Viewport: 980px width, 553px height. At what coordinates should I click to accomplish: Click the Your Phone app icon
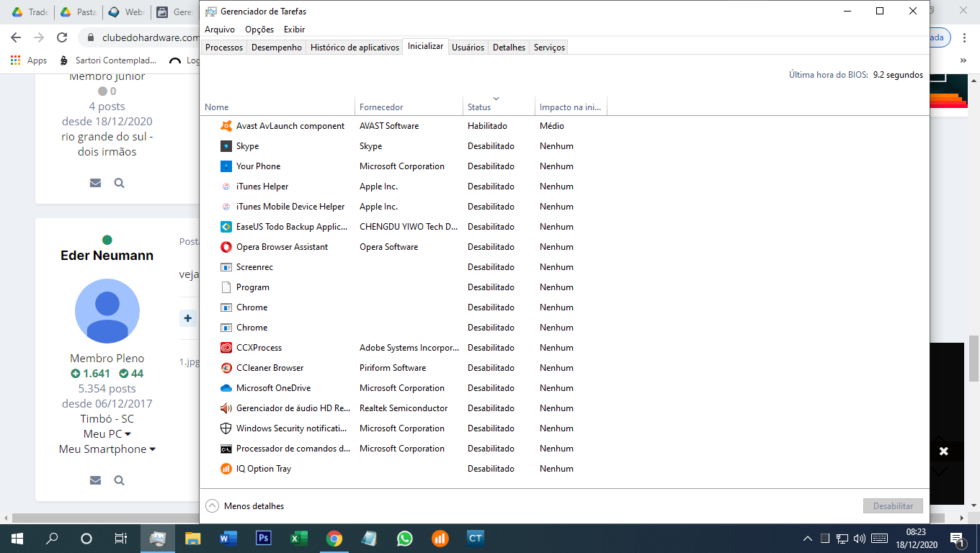click(226, 166)
